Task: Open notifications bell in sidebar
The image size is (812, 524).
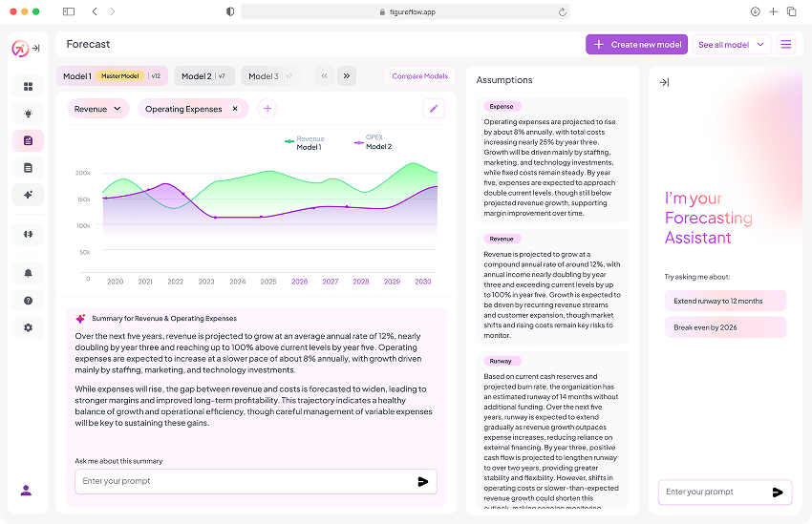Action: click(28, 273)
